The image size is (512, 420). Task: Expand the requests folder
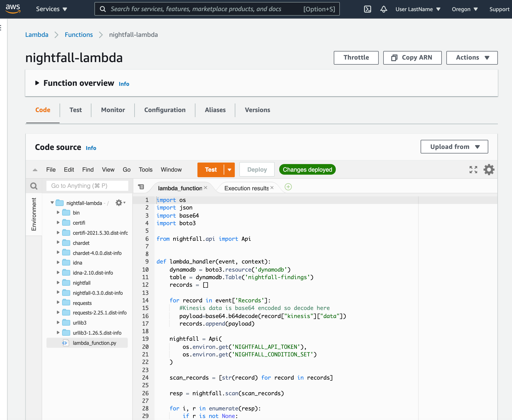(x=58, y=302)
